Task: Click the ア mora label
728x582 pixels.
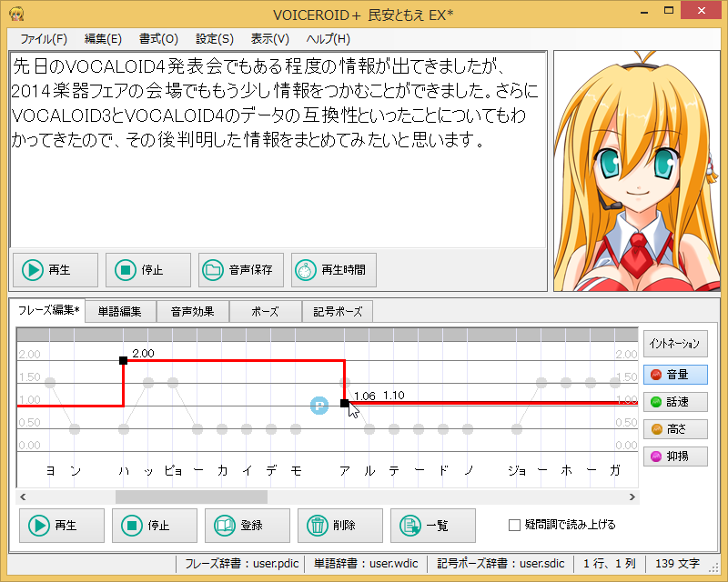Action: point(345,471)
